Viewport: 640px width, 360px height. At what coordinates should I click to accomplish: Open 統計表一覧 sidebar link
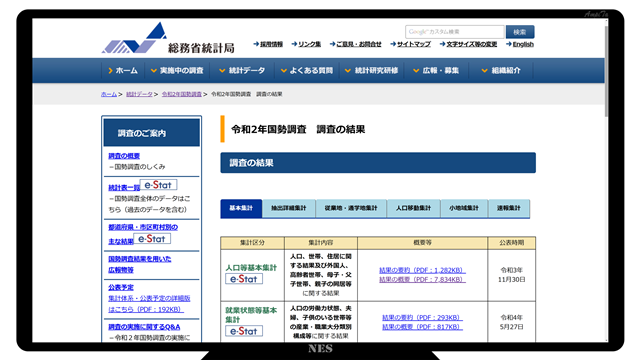pyautogui.click(x=124, y=188)
